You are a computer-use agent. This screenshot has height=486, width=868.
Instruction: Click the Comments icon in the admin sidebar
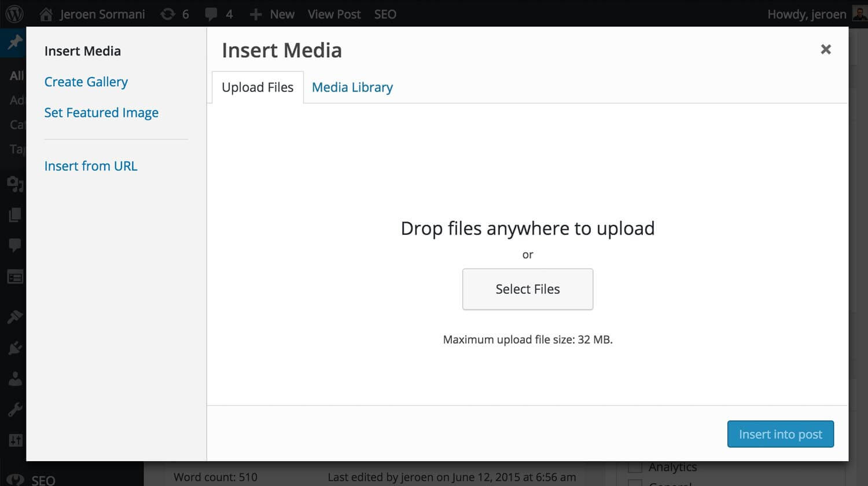pyautogui.click(x=15, y=245)
